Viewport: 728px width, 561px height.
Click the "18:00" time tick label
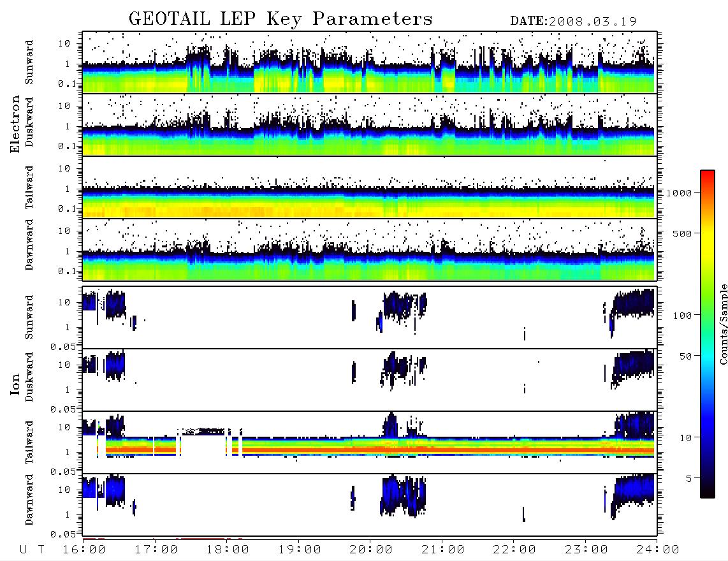click(228, 550)
